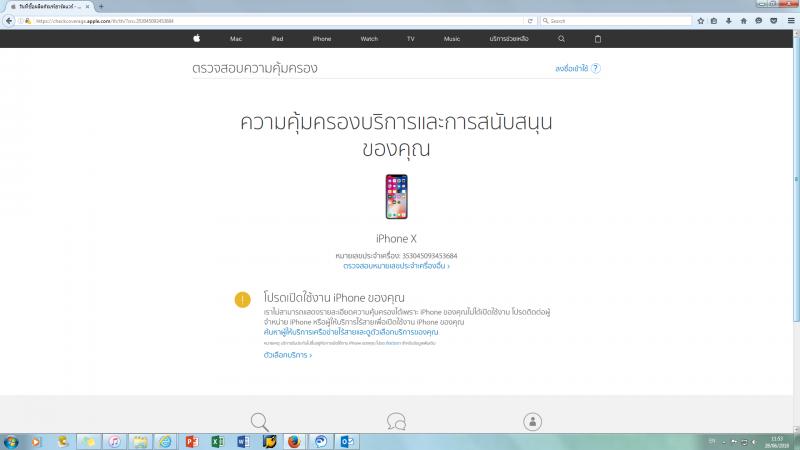Click the chat smiley toolbar icon
This screenshot has width=800, height=450.
point(759,21)
